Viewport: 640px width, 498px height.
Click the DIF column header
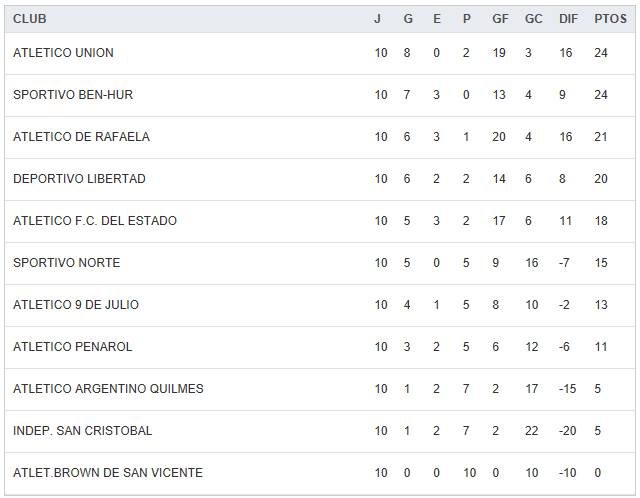click(568, 19)
